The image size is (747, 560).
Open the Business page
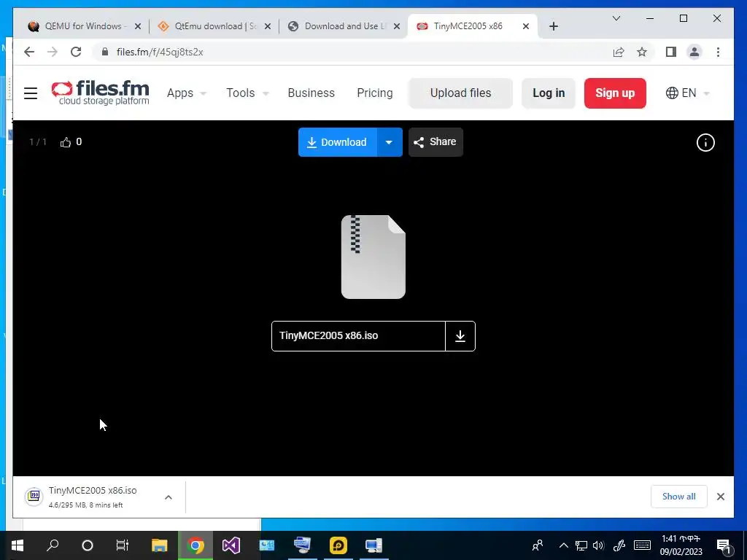tap(311, 93)
